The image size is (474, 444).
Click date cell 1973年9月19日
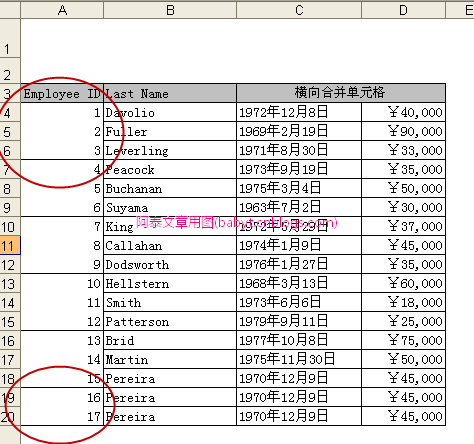[299, 169]
